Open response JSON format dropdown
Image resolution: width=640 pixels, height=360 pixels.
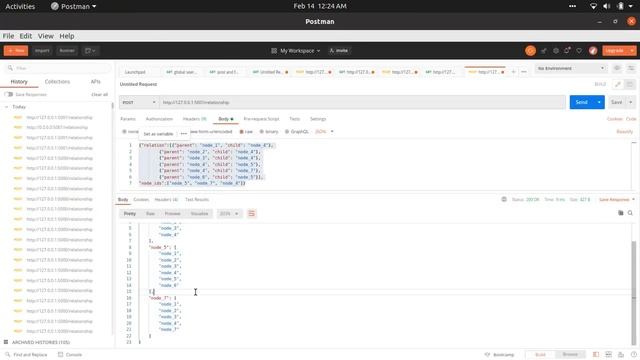click(x=229, y=213)
